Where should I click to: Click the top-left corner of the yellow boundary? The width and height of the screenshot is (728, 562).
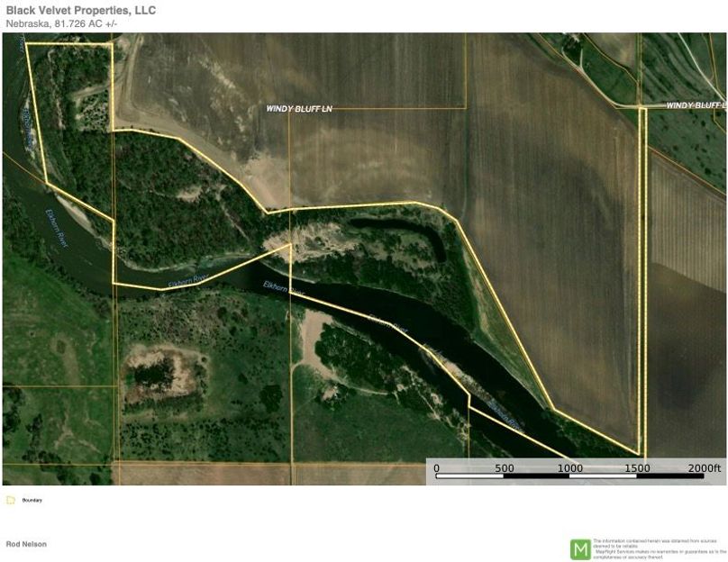pyautogui.click(x=26, y=42)
